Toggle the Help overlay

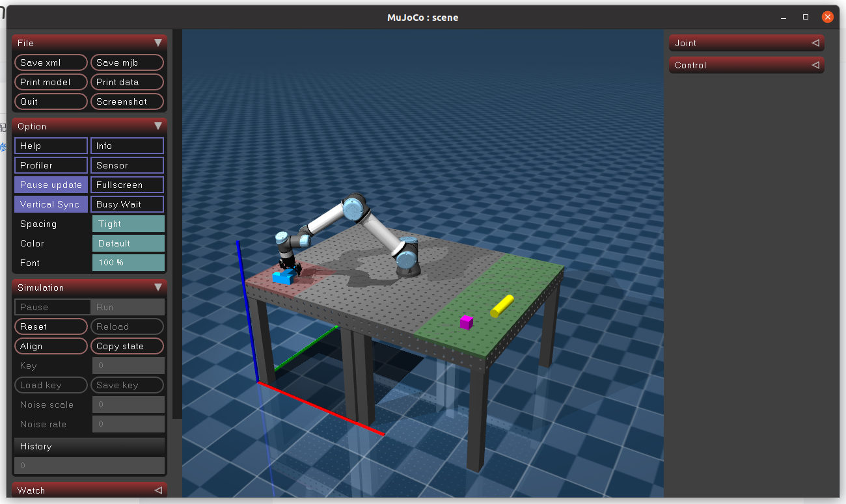pos(51,146)
